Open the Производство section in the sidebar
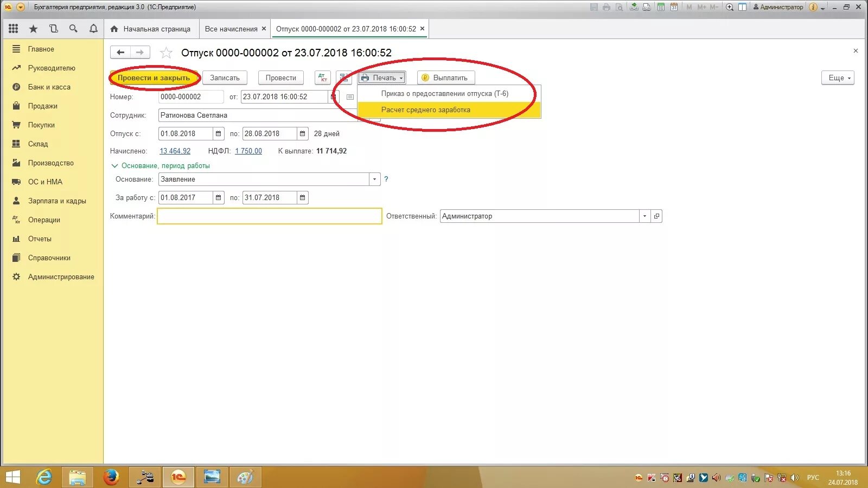This screenshot has height=488, width=868. click(53, 163)
